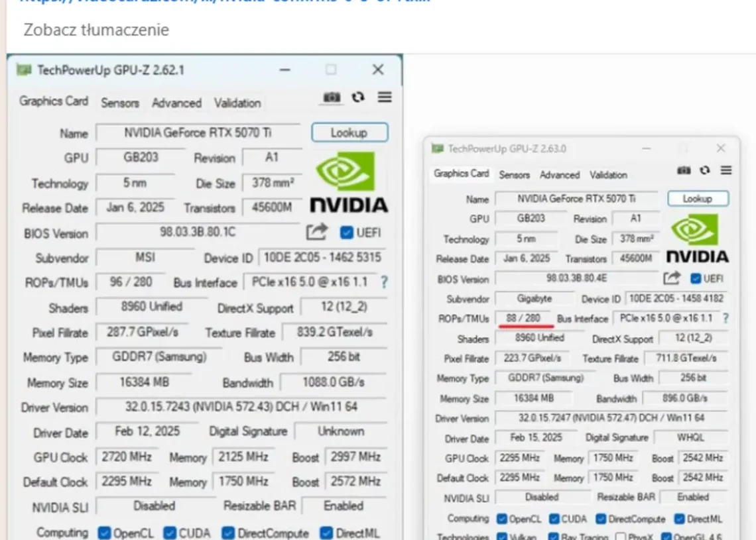This screenshot has height=540, width=756.
Task: Click the NVIDIA logo in GPU-Z 2.62.1
Action: (348, 182)
